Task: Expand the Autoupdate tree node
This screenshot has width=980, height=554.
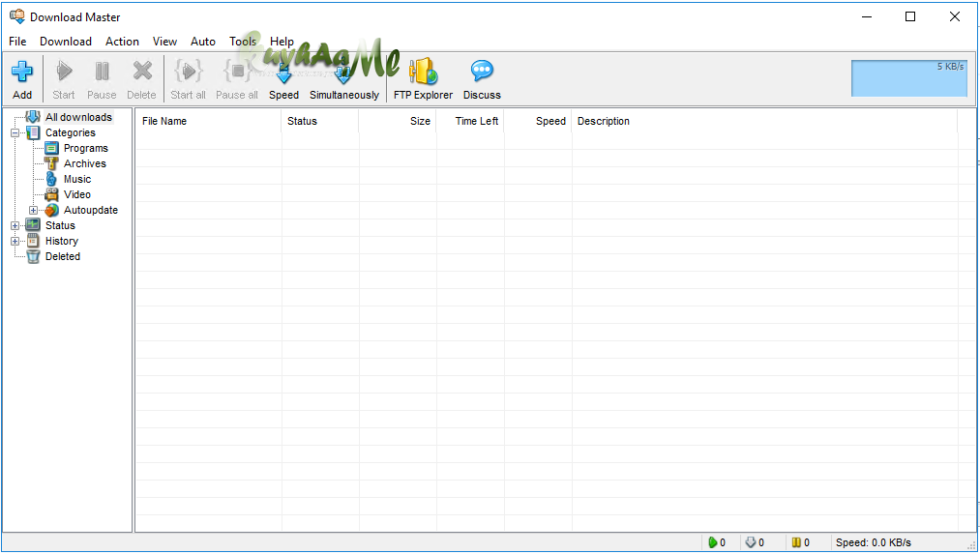Action: tap(33, 210)
